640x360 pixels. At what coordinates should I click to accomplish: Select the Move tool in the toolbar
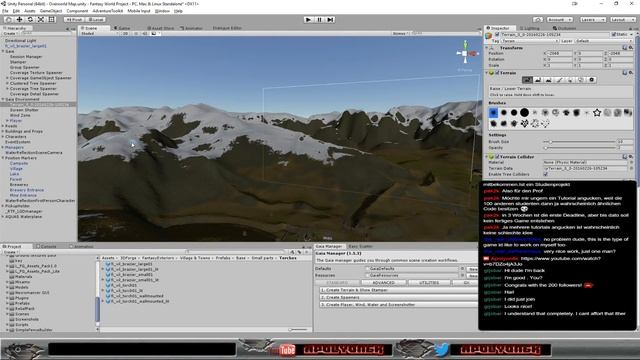click(x=19, y=20)
